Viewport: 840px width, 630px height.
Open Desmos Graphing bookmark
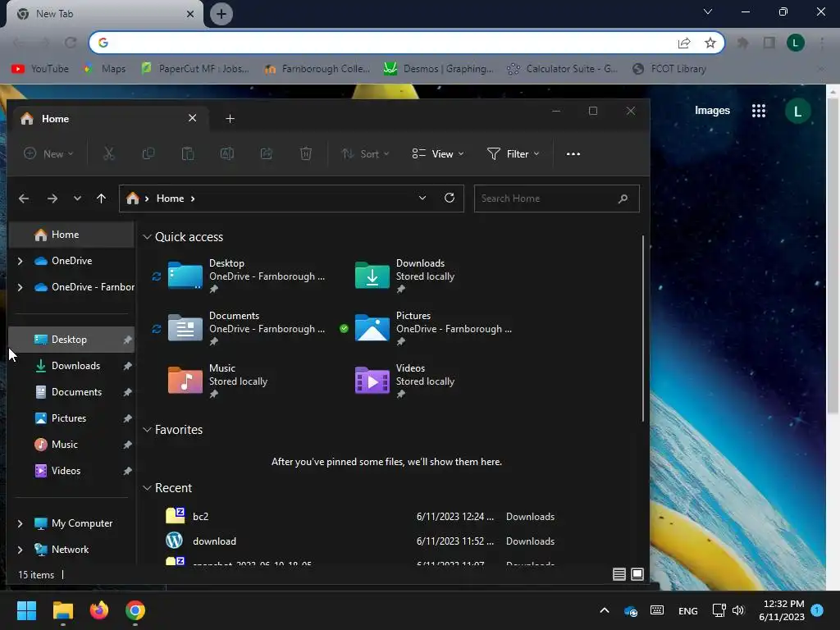tap(439, 69)
